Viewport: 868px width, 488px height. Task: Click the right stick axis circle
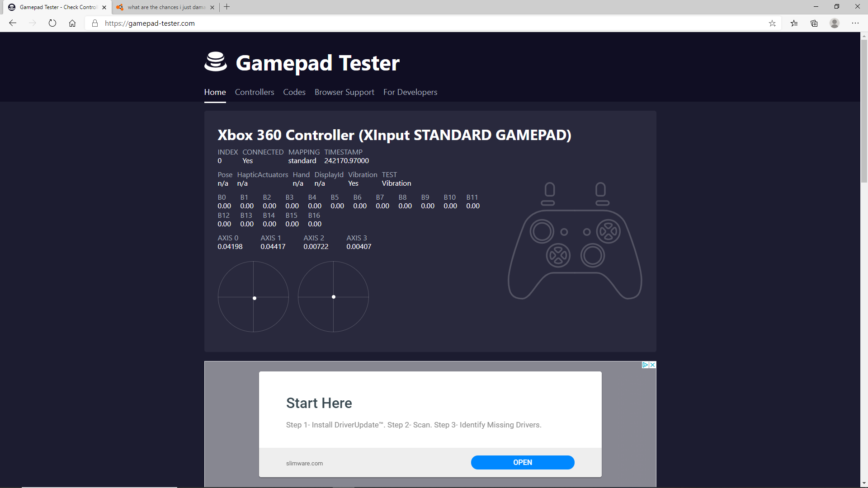click(x=333, y=297)
